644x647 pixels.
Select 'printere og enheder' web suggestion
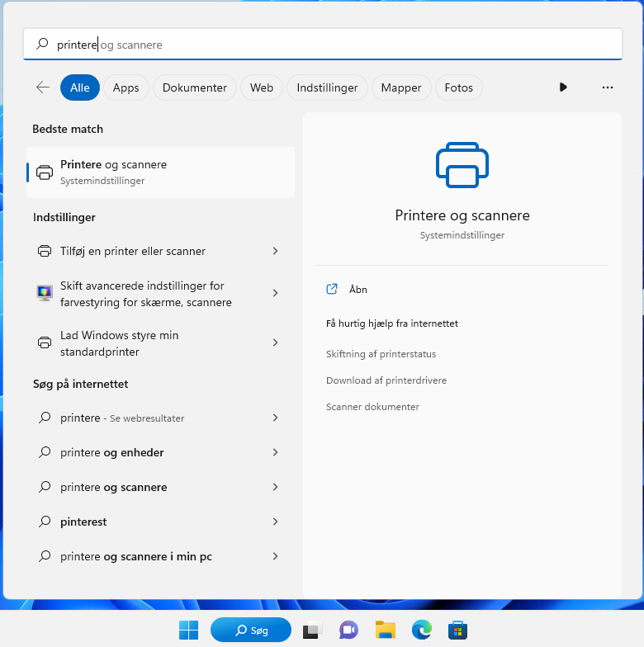coord(160,452)
